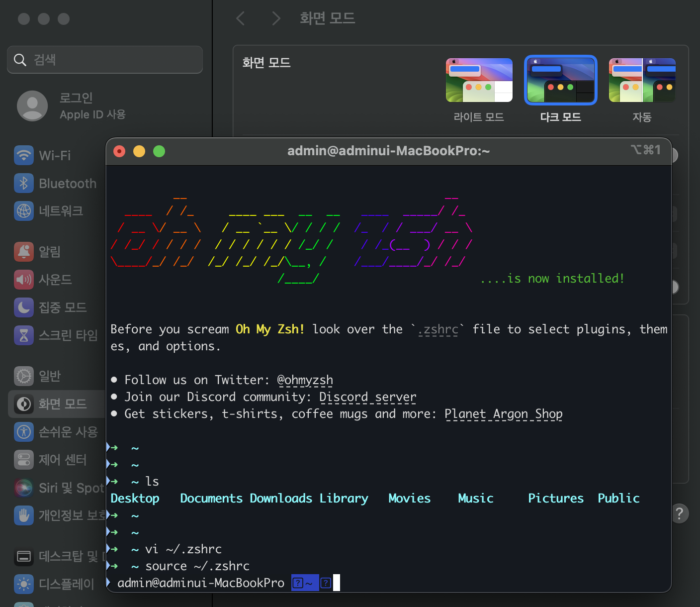Viewport: 700px width, 607px height.
Task: Click the 화면 모드 toolbar title
Action: point(327,19)
